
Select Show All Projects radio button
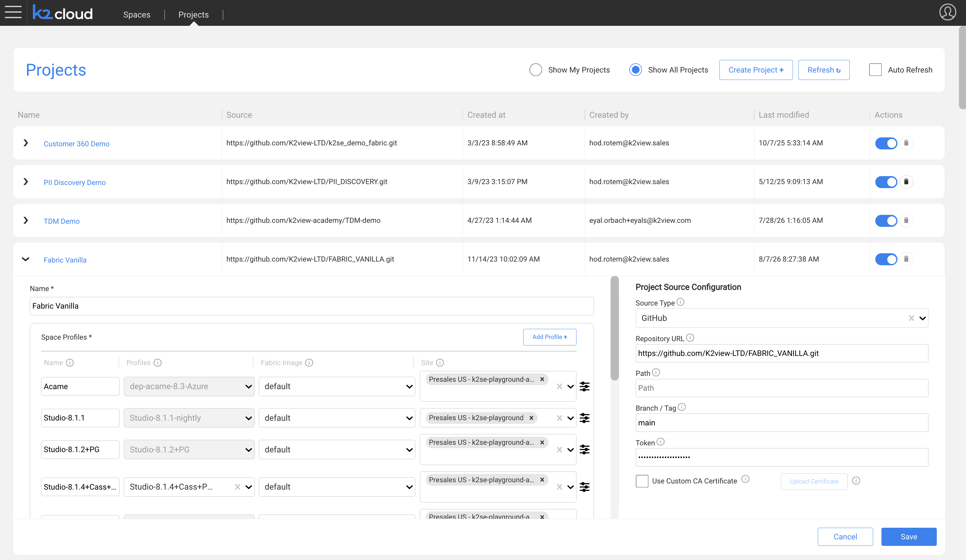635,70
